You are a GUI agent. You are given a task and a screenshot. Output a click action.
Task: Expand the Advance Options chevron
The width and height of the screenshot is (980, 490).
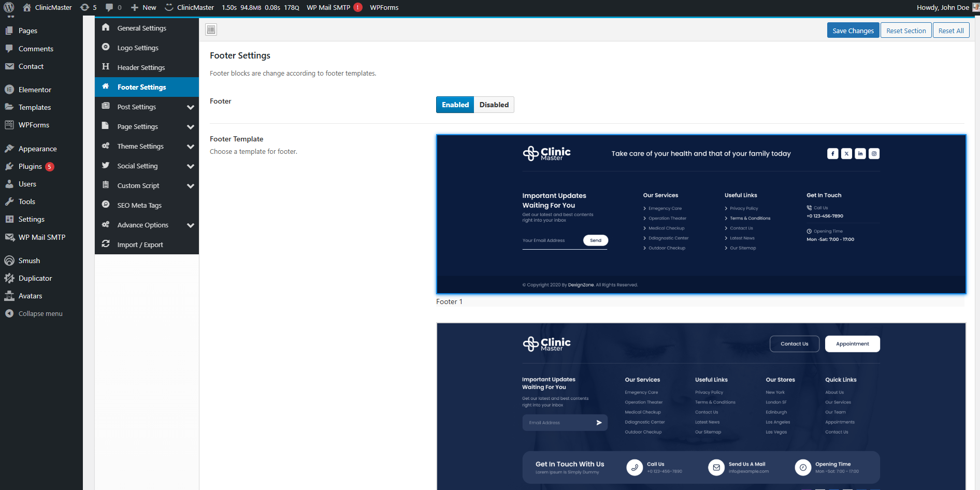click(190, 225)
